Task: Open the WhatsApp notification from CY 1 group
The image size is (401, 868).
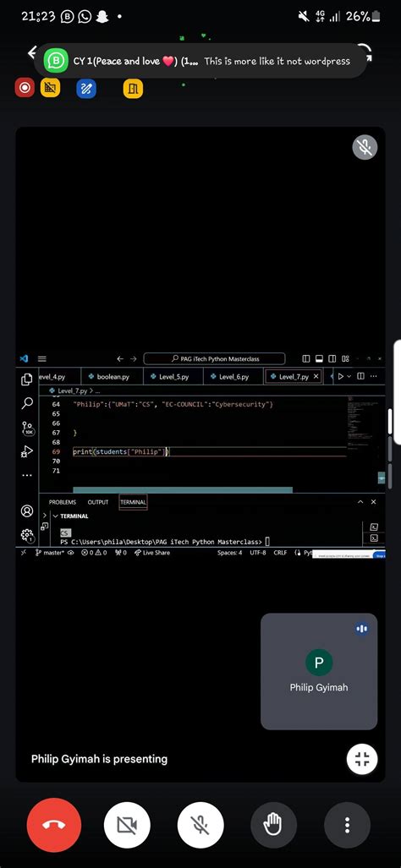Action: [200, 61]
